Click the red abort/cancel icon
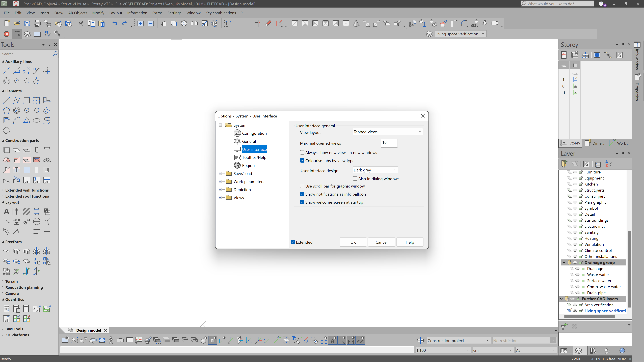644x362 pixels. 7,34
